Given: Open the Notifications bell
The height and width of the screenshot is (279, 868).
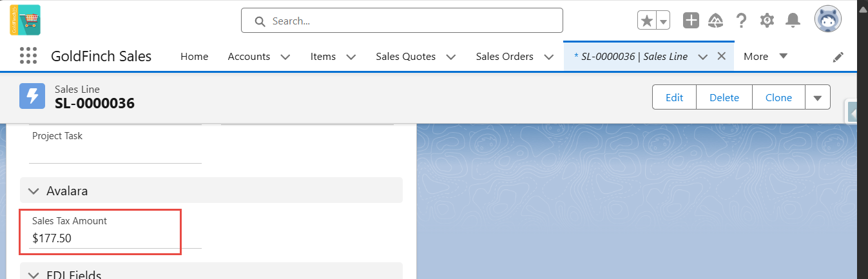Looking at the screenshot, I should tap(793, 21).
